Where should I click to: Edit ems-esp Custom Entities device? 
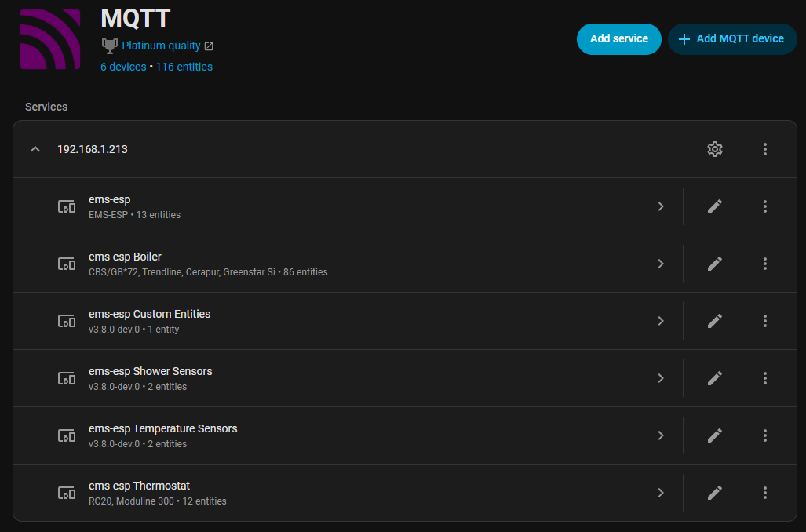tap(714, 321)
